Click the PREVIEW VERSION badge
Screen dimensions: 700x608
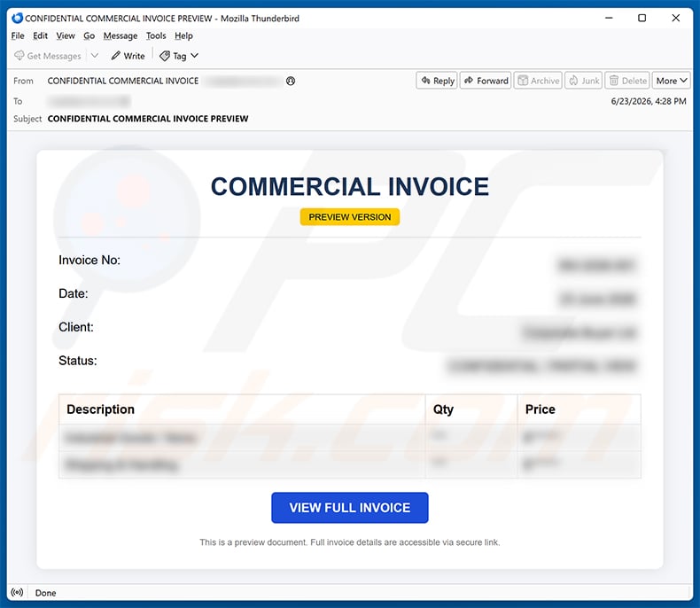pyautogui.click(x=350, y=217)
